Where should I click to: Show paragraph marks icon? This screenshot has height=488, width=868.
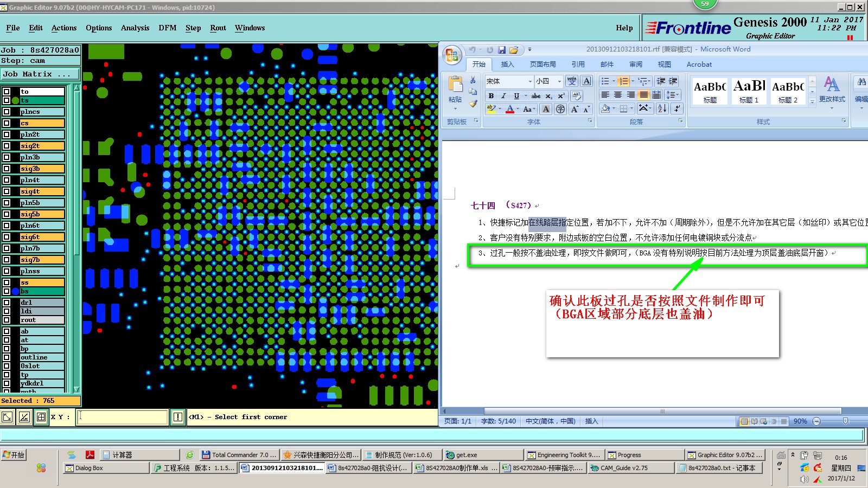(677, 108)
